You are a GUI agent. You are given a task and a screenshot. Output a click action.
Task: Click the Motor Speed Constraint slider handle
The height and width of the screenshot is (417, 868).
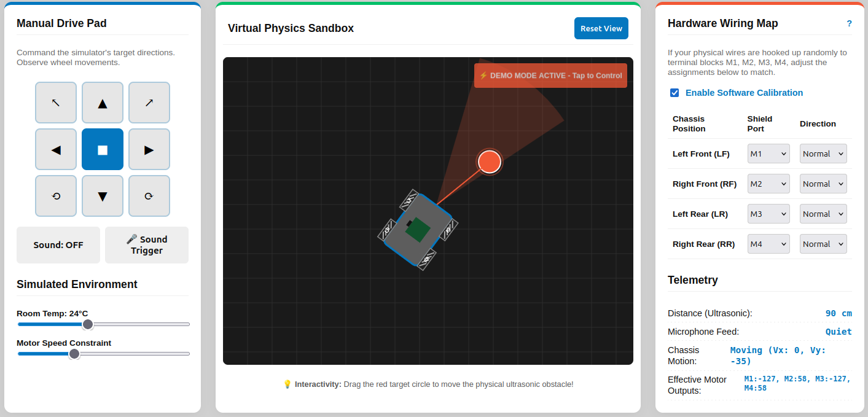(74, 354)
